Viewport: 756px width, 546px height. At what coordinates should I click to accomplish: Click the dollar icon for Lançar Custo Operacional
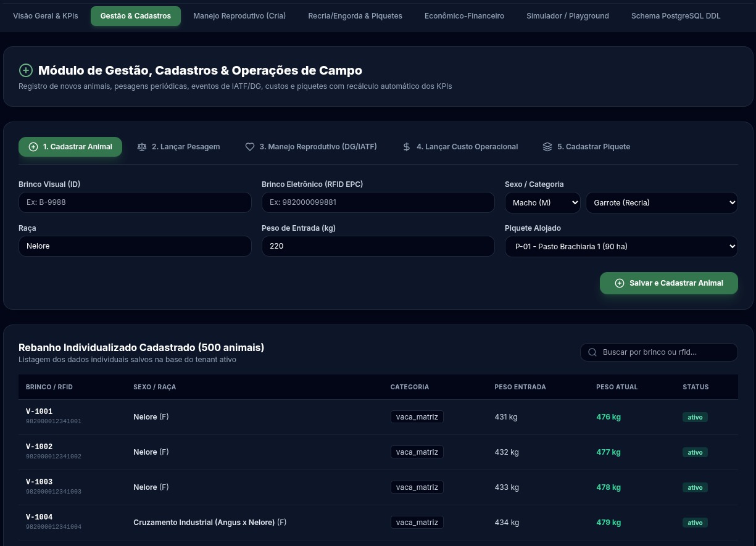[407, 147]
